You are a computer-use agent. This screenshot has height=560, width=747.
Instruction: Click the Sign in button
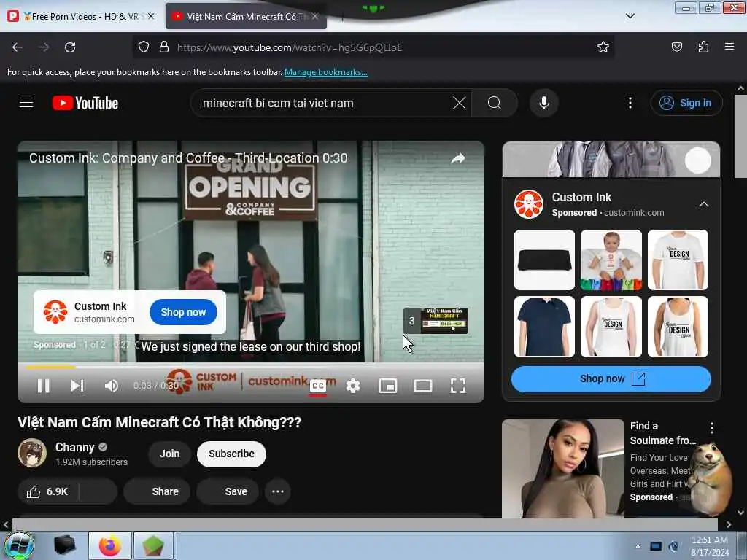[686, 103]
